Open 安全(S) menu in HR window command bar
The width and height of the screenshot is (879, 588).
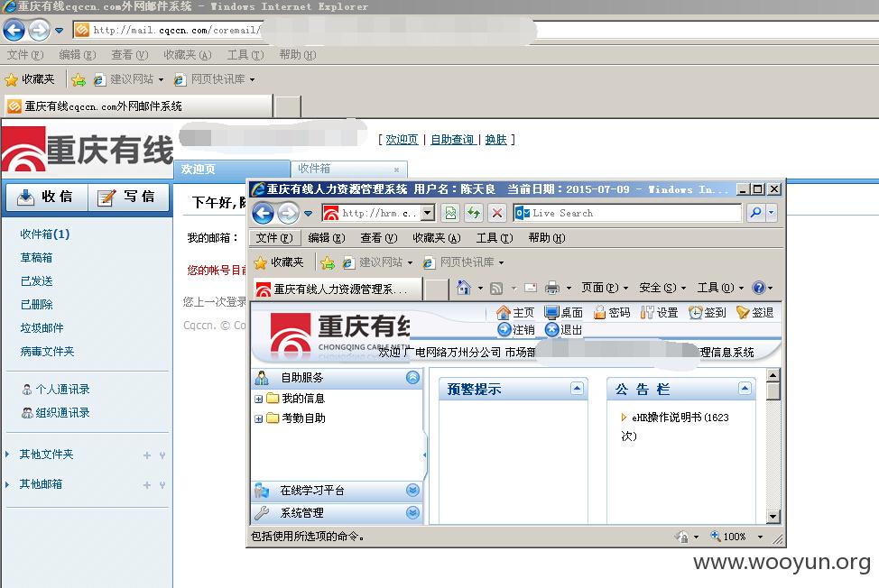coord(662,288)
